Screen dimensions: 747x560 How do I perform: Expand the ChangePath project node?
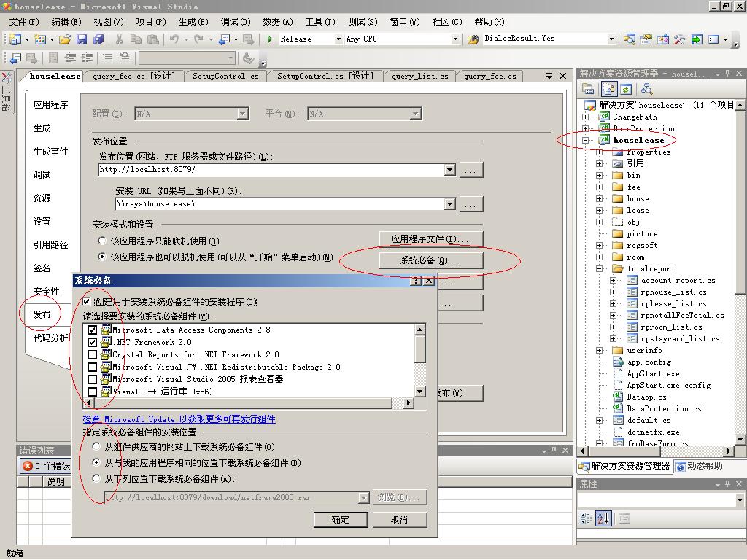click(x=586, y=117)
